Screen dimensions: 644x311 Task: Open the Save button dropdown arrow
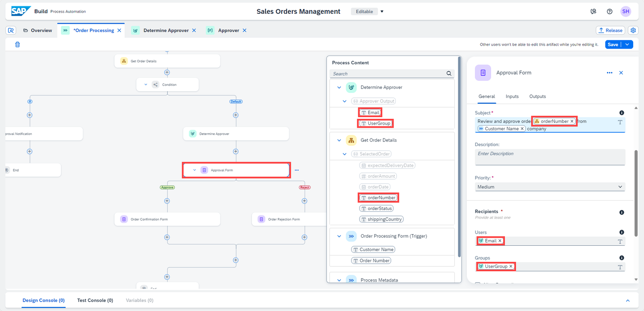pyautogui.click(x=628, y=44)
